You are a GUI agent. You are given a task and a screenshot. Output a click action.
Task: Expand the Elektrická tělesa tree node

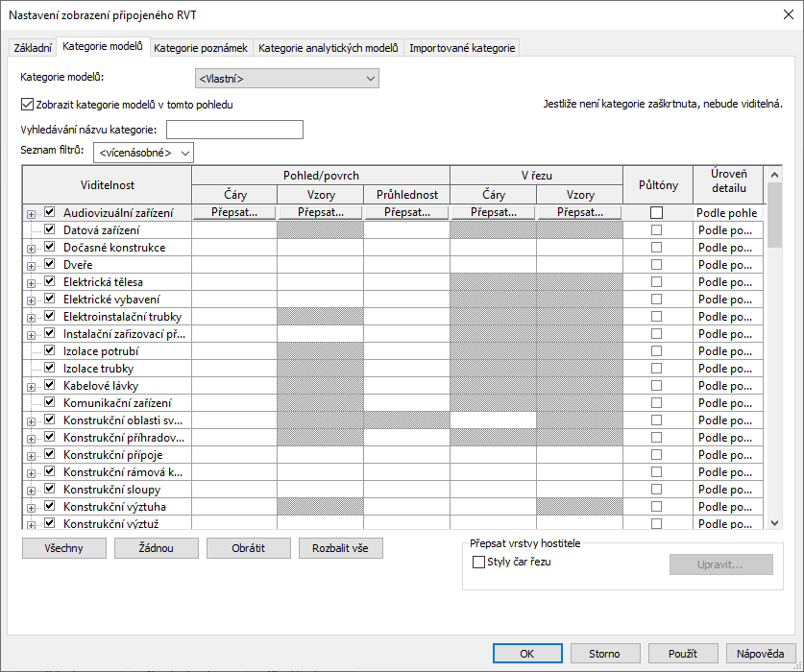[x=32, y=282]
